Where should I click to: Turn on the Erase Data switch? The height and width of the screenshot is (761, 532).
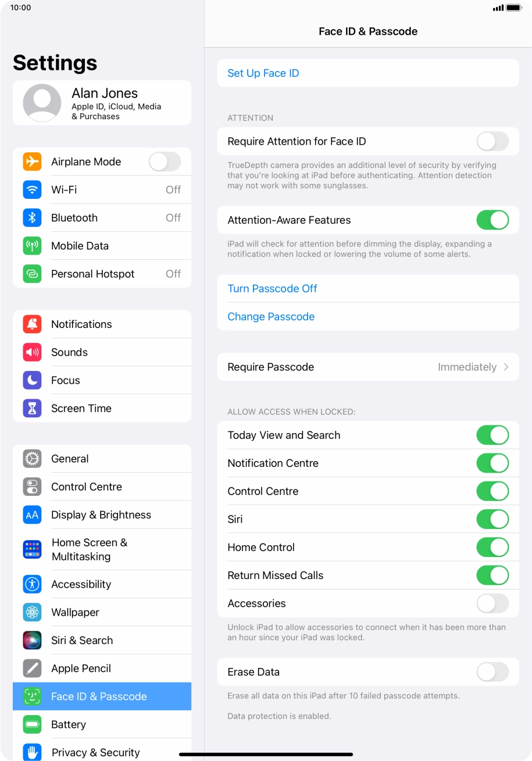492,672
